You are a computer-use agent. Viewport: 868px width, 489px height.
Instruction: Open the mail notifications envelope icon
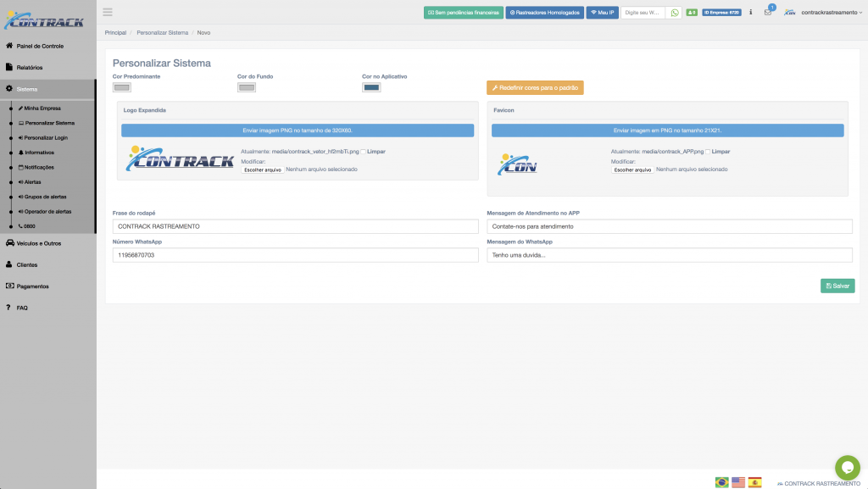[x=768, y=13]
